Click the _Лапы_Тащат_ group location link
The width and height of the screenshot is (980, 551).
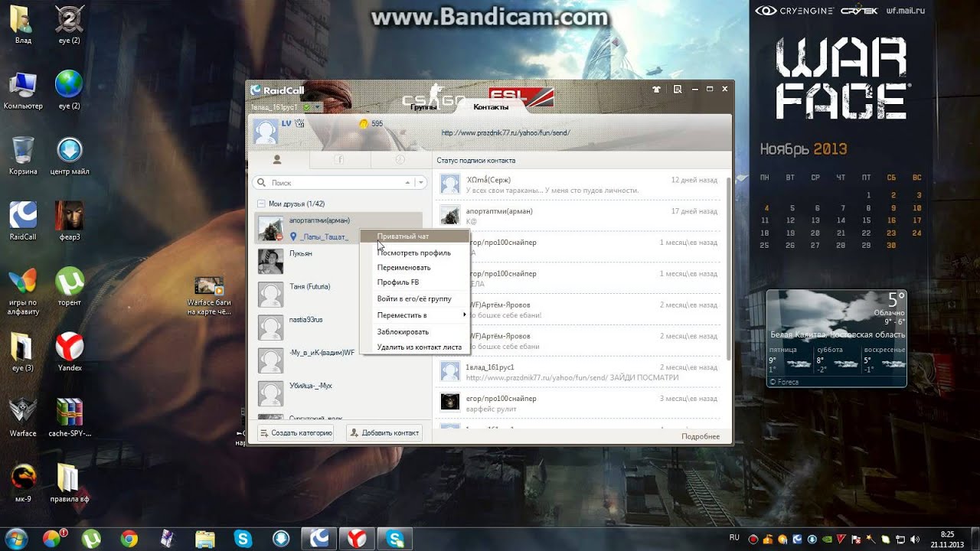tap(324, 237)
